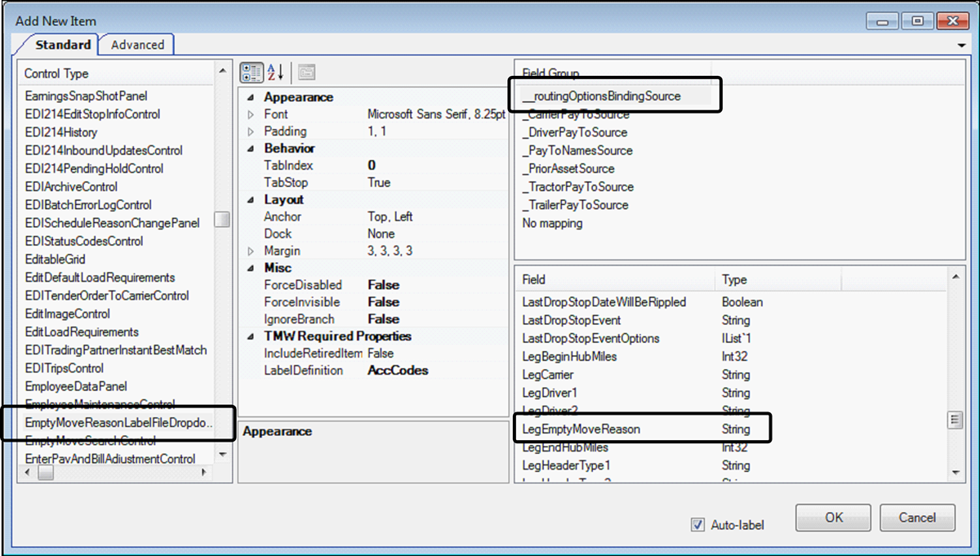Screen dimensions: 980x556
Task: Open the Property Pages icon
Action: 306,73
